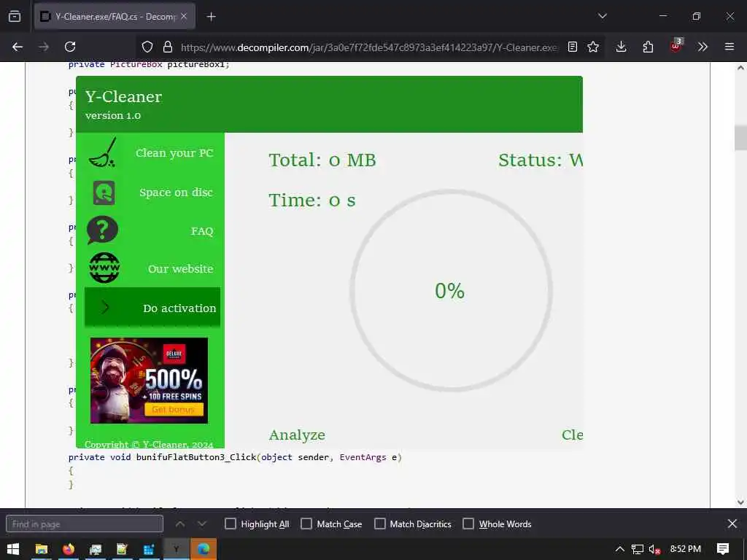
Task: Open the Firefox hamburger menu
Action: (729, 47)
